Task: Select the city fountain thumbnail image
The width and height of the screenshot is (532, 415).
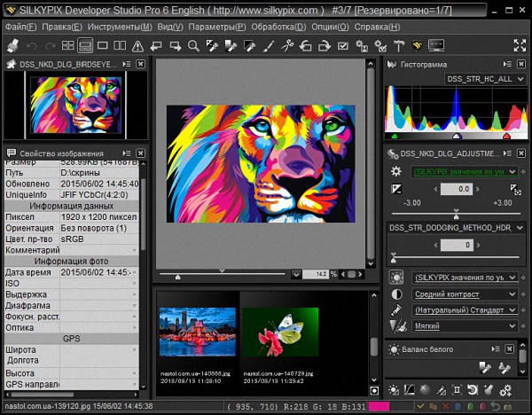Action: pos(198,332)
